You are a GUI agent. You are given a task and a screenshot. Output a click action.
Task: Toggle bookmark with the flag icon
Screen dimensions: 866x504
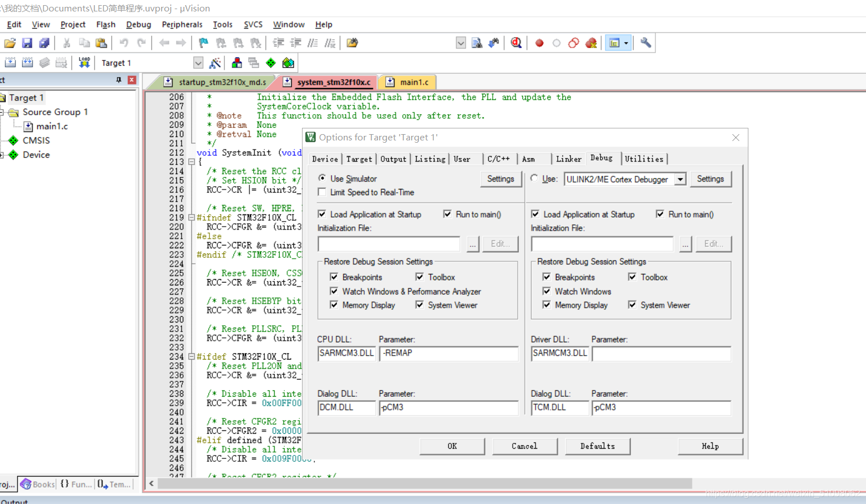coord(203,43)
